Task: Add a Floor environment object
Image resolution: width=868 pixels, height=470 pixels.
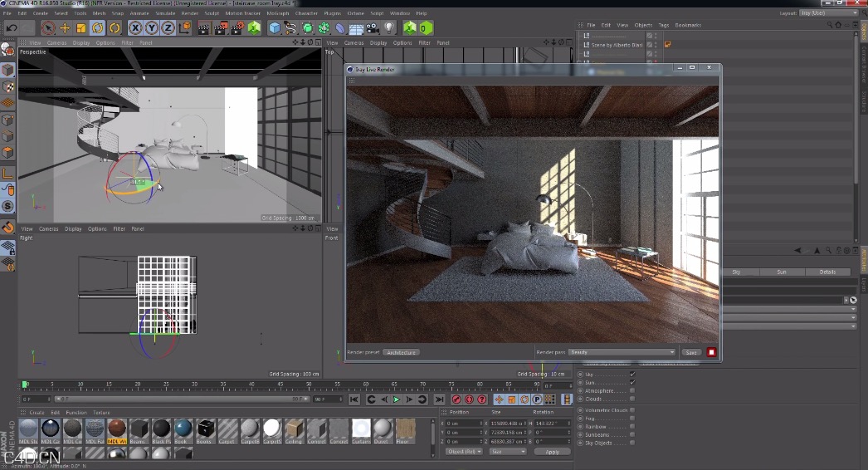Action: [357, 27]
